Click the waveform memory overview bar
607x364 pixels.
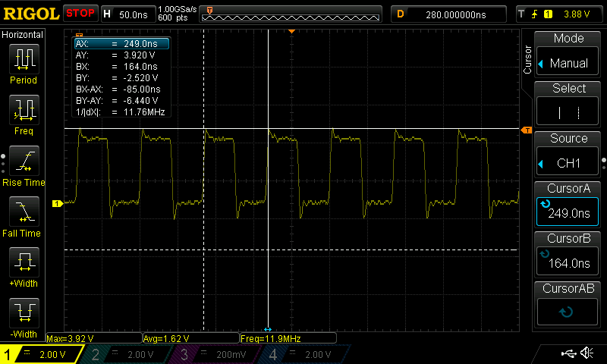tap(291, 14)
